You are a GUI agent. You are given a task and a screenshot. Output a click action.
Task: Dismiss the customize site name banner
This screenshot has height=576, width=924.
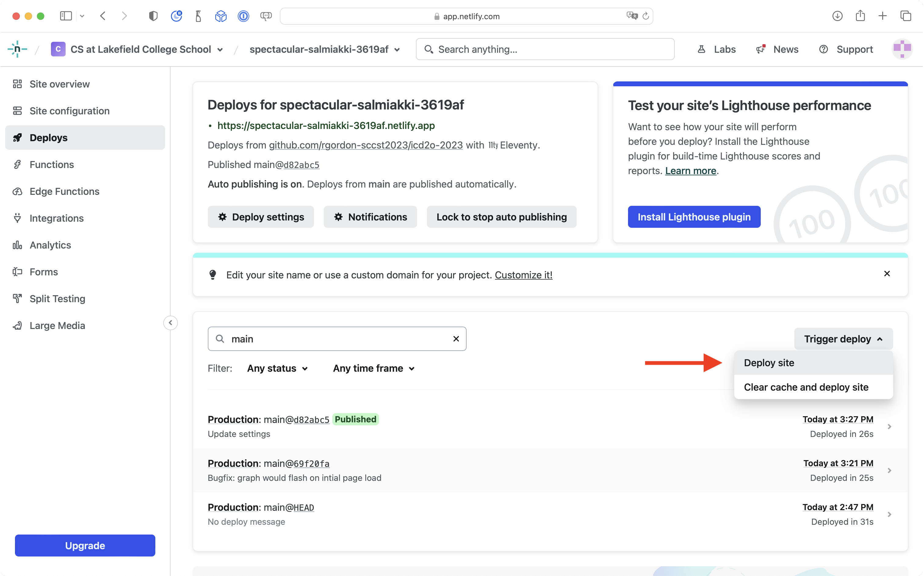tap(887, 274)
